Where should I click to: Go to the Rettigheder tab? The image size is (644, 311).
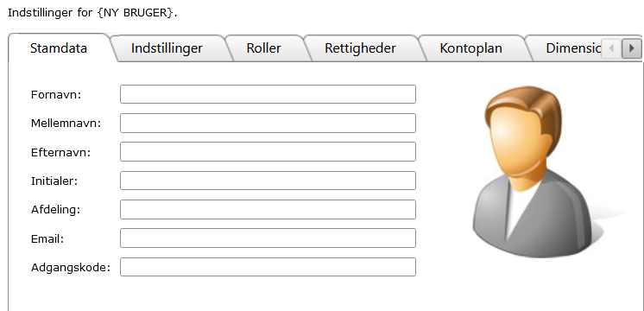[x=360, y=48]
